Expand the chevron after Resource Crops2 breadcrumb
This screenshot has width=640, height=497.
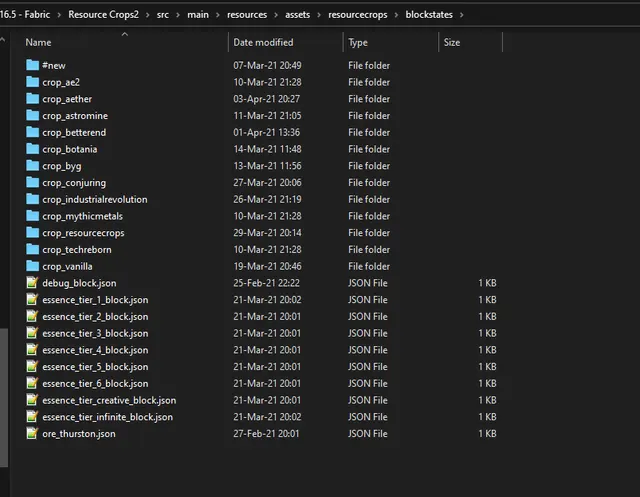148,15
